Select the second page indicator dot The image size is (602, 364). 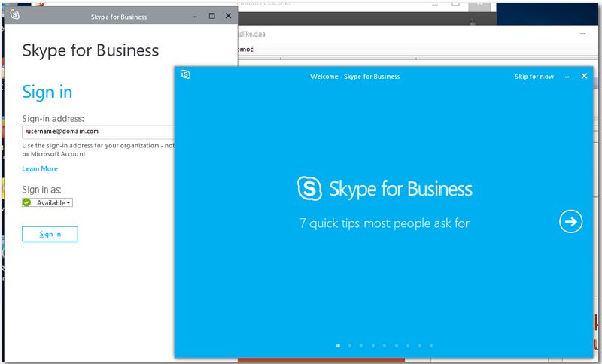(x=350, y=346)
